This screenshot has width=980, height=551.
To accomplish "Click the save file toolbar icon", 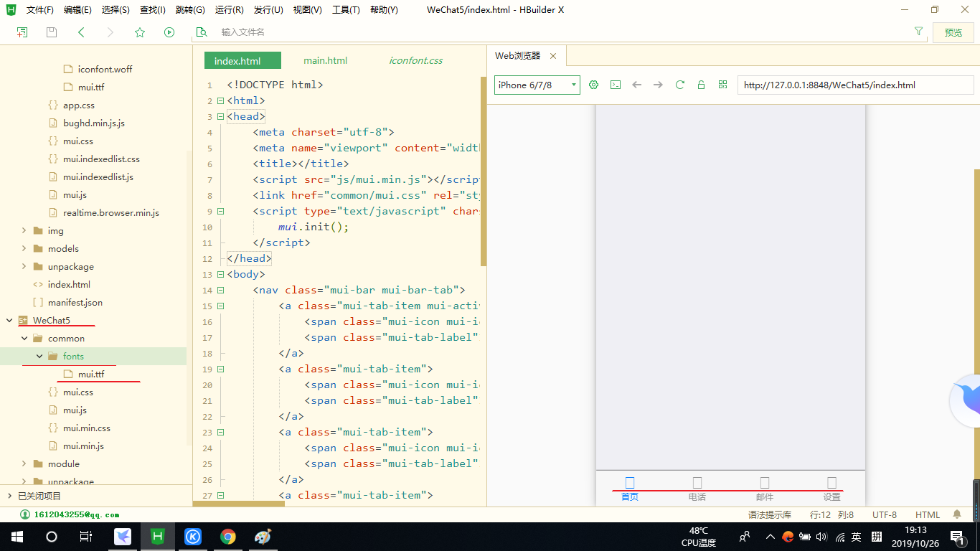I will pyautogui.click(x=52, y=32).
